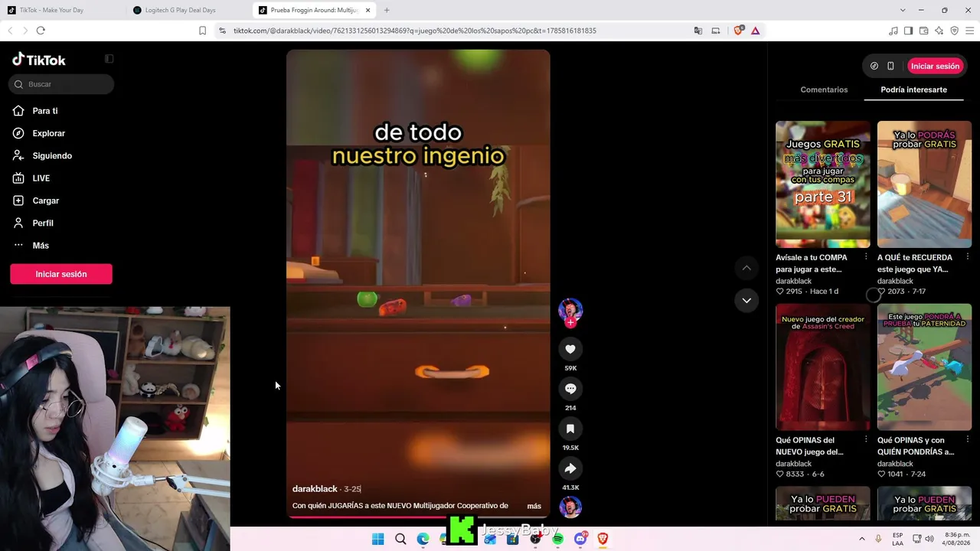
Task: Click the red Iniciar sesión sidebar button
Action: (x=61, y=274)
